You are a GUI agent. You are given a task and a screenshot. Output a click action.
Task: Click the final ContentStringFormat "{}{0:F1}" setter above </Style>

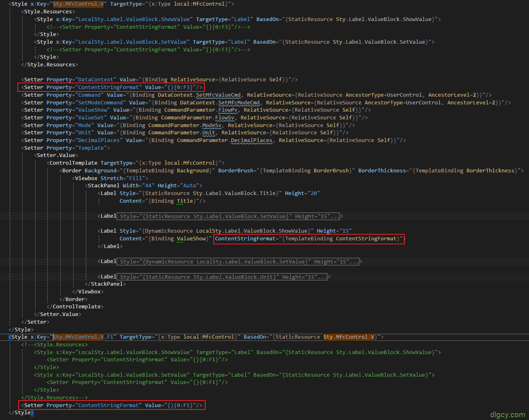coord(112,405)
